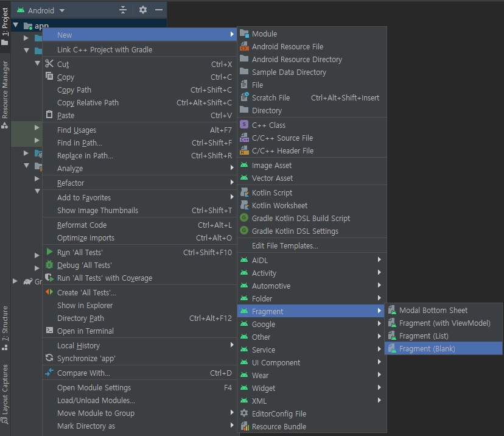Click the Scratch File icon
504x436 pixels.
[244, 97]
